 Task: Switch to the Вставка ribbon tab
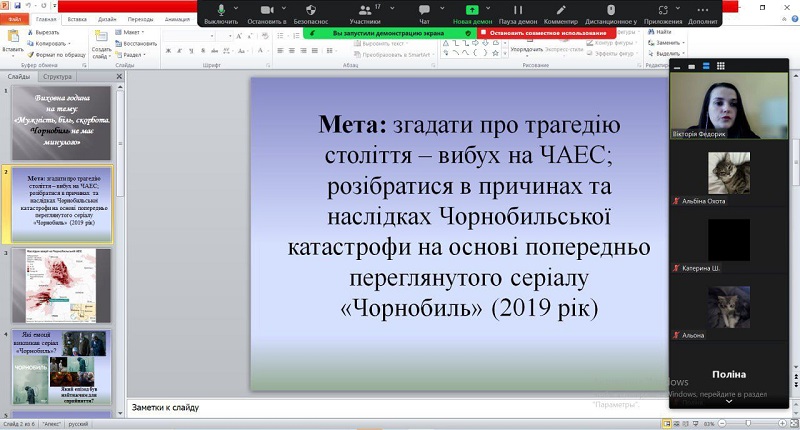point(75,19)
